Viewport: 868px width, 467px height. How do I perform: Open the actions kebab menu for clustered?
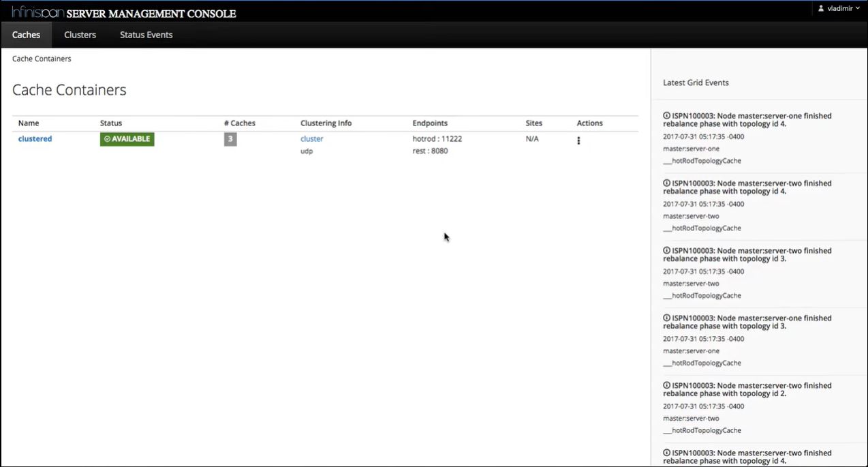[578, 140]
